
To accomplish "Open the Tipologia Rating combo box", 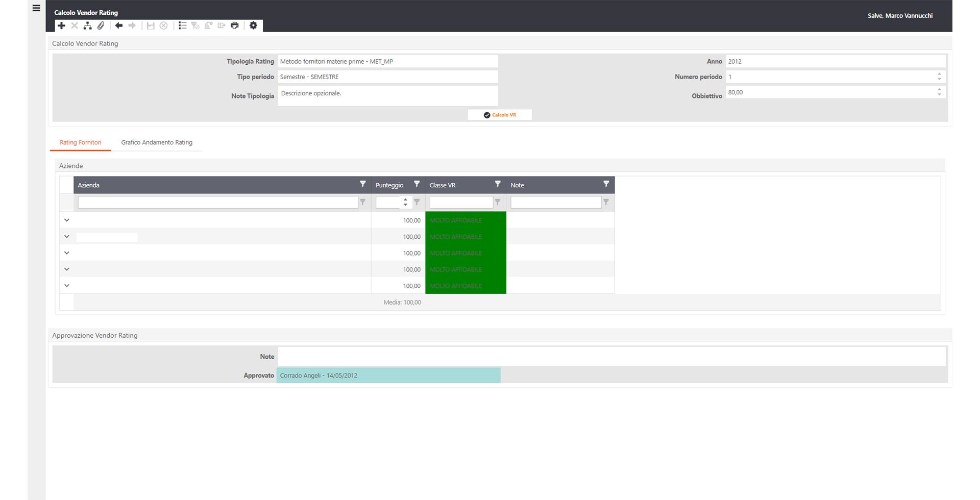I will tap(388, 61).
